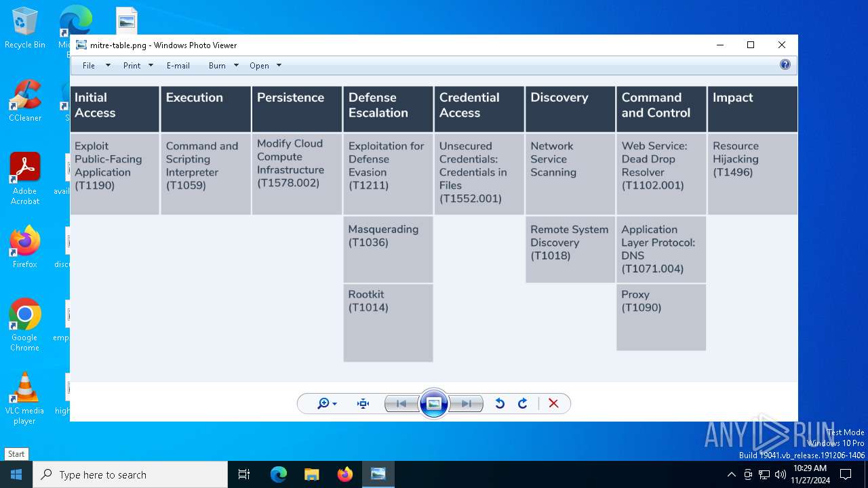Open Adobe Acrobat desktop shortcut
The height and width of the screenshot is (488, 868).
coord(25,179)
